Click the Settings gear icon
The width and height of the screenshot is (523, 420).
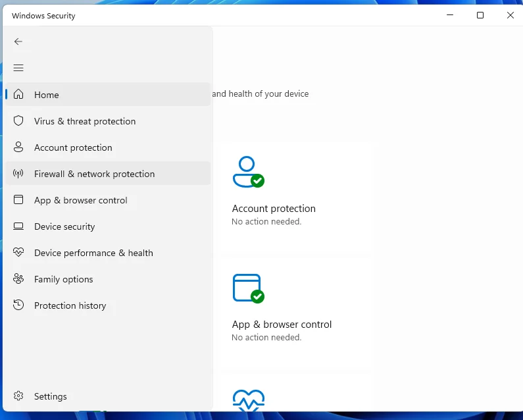tap(18, 396)
